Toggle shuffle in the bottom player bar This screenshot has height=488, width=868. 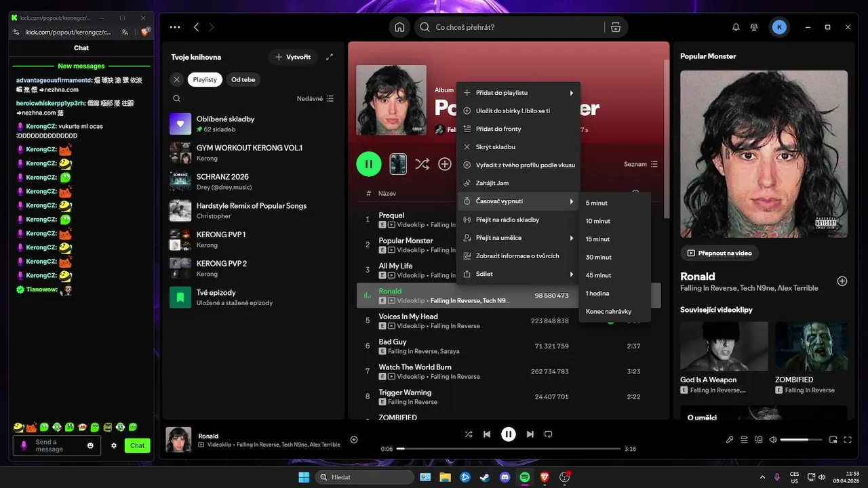coord(468,434)
